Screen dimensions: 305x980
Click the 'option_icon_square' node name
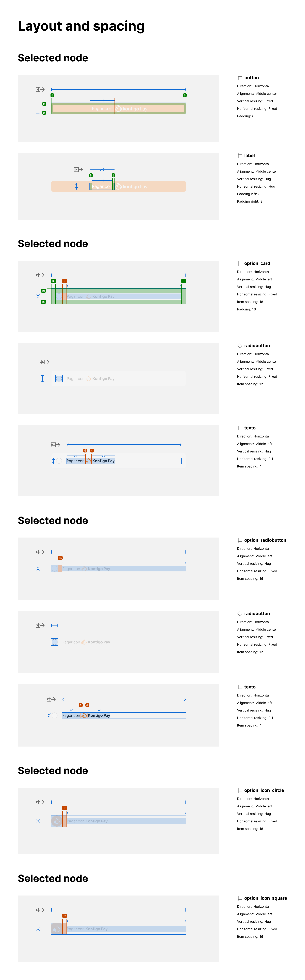[x=265, y=898]
